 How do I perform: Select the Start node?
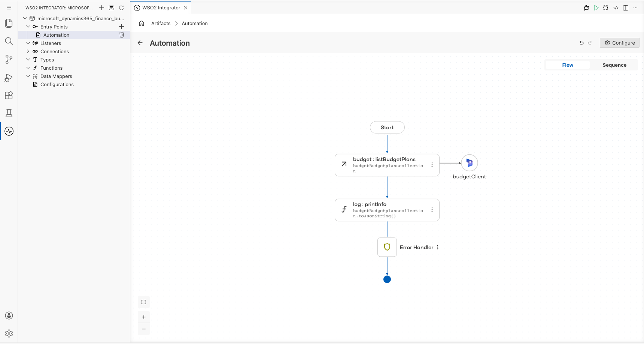tap(387, 127)
